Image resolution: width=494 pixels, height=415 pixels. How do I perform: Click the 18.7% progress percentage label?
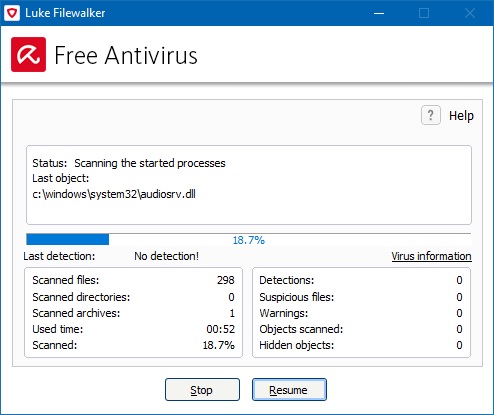[249, 240]
